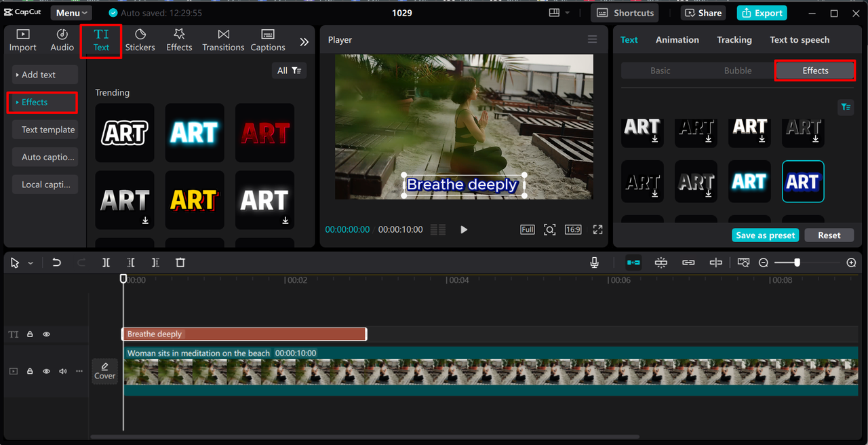
Task: Select the Basic sub-tab
Action: [x=660, y=71]
